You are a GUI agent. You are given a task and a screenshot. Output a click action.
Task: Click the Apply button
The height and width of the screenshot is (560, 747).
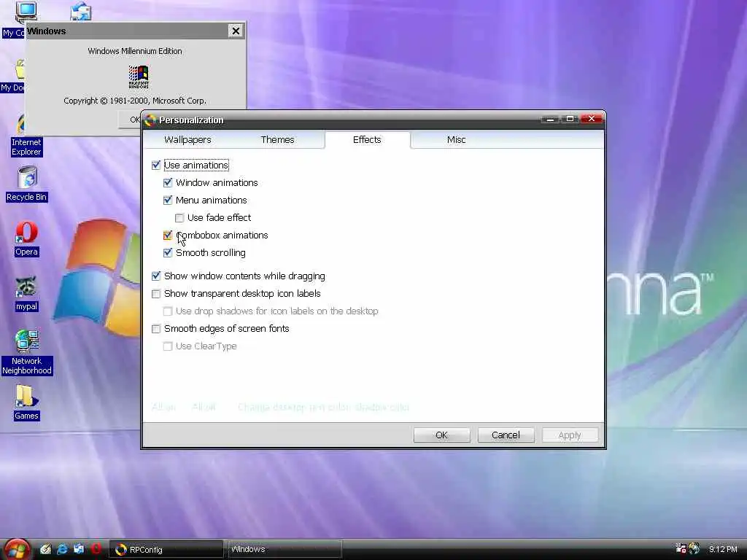coord(570,435)
